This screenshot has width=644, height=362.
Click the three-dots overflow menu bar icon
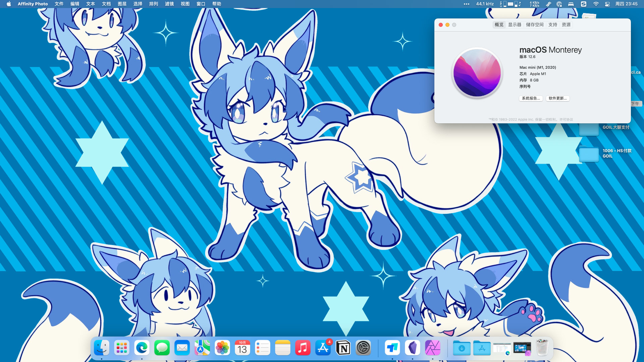click(467, 4)
